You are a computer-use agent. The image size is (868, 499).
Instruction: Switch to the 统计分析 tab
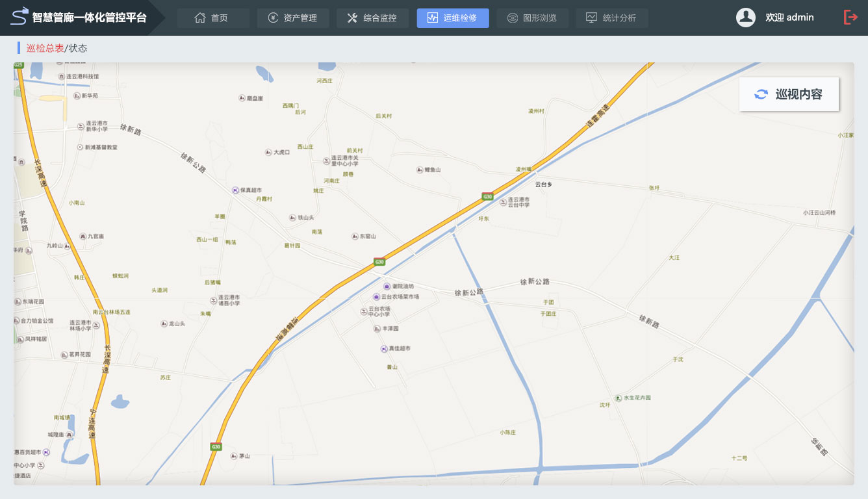[x=611, y=18]
